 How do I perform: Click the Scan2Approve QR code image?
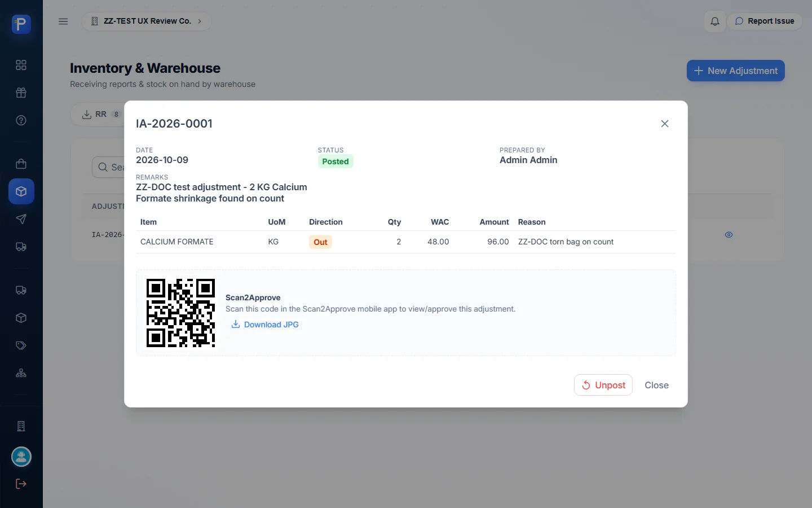(x=180, y=313)
